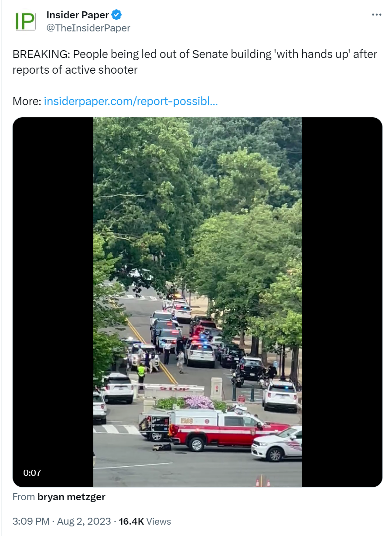This screenshot has width=392, height=536.
Task: Follow the insiderpaper.com/report-possibl link
Action: click(x=131, y=102)
